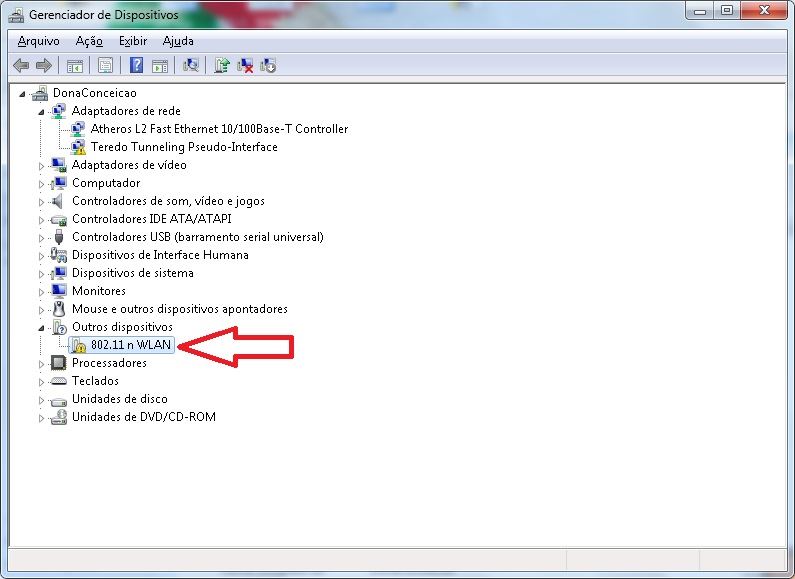Click the blue Help question-mark icon
The width and height of the screenshot is (795, 579).
(x=136, y=65)
